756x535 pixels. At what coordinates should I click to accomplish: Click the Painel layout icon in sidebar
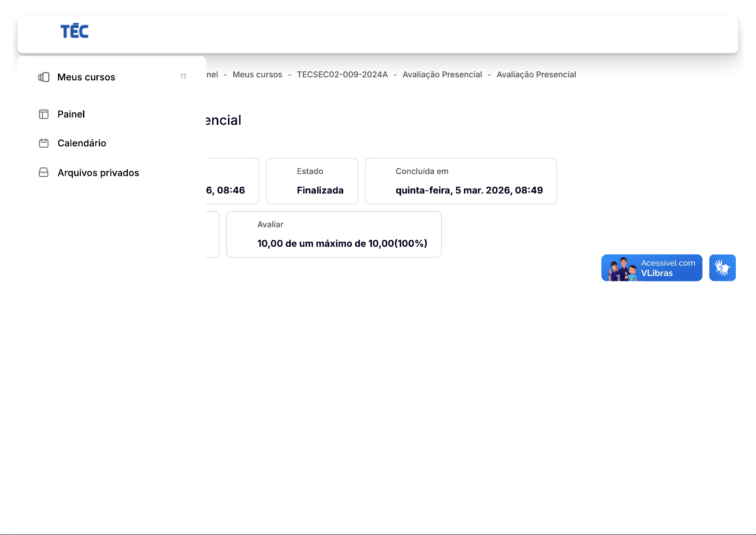point(44,114)
